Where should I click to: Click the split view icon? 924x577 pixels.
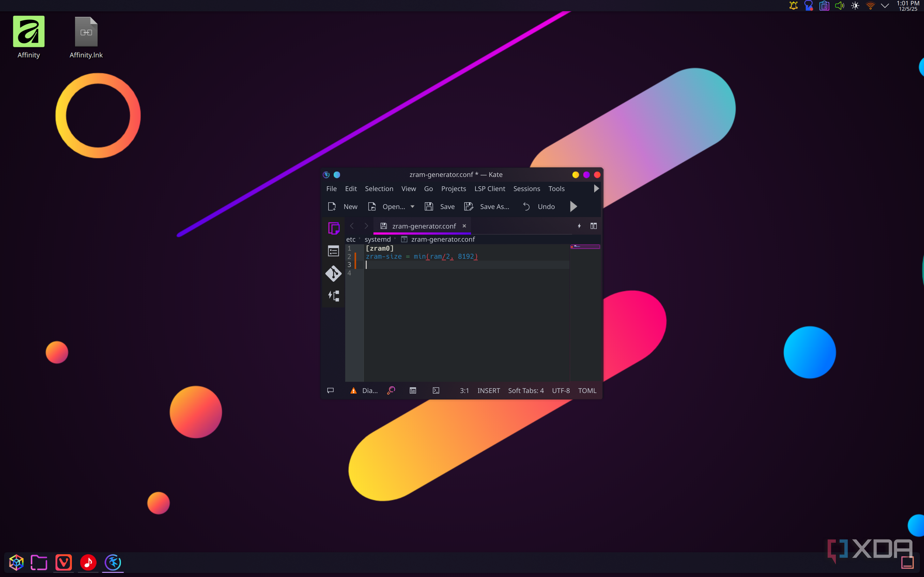(593, 226)
